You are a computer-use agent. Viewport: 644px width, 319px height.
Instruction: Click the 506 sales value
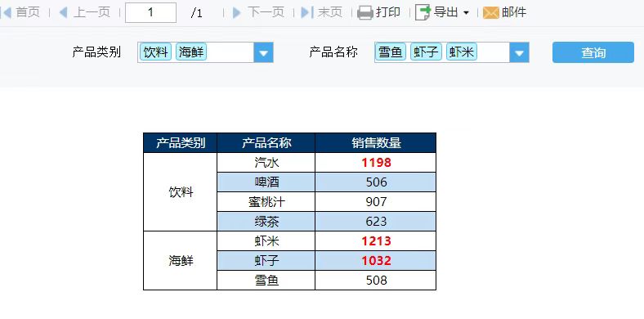click(x=376, y=182)
